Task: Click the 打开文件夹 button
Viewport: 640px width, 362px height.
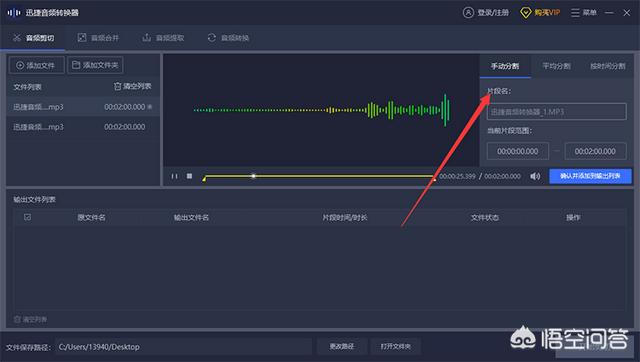Action: [396, 346]
